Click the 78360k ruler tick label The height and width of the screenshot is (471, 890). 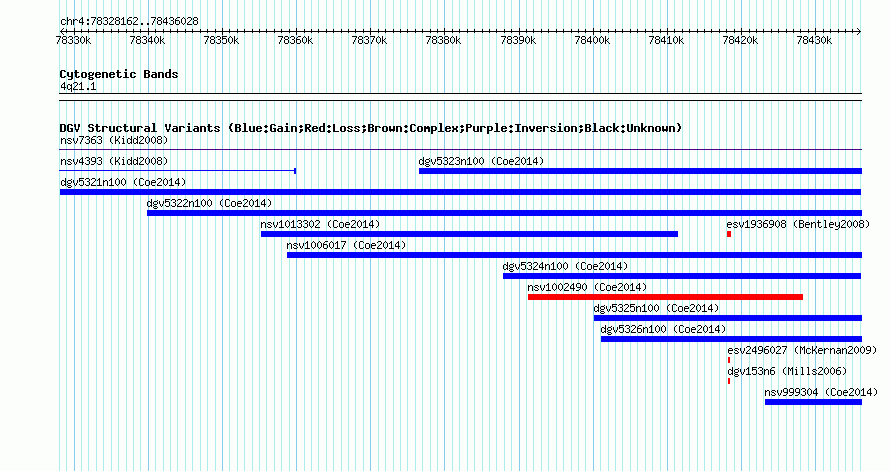(x=296, y=40)
